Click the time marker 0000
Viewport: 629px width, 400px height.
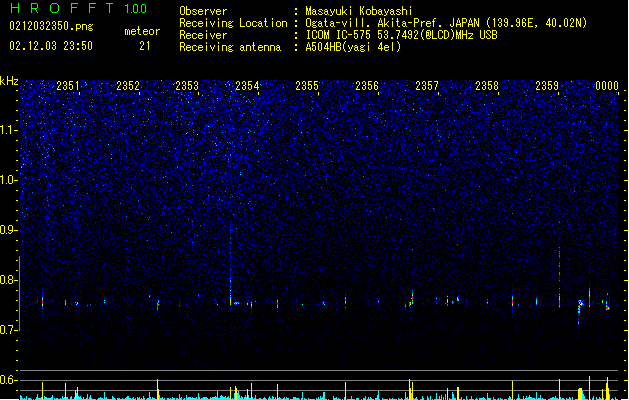[x=607, y=86]
